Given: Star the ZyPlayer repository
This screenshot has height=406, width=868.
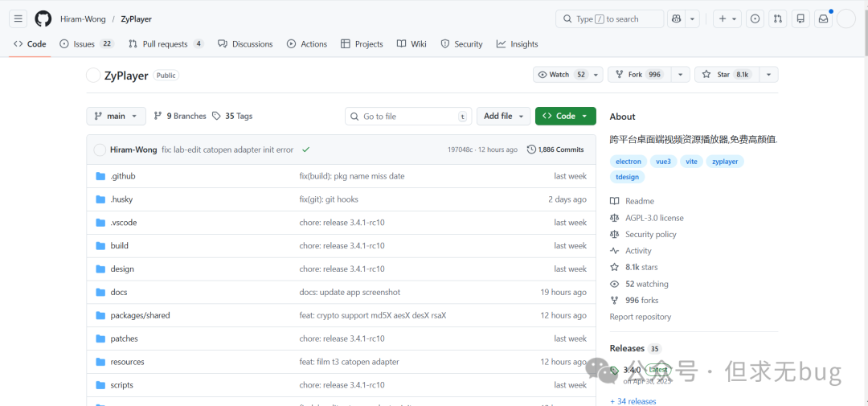Looking at the screenshot, I should coord(725,75).
